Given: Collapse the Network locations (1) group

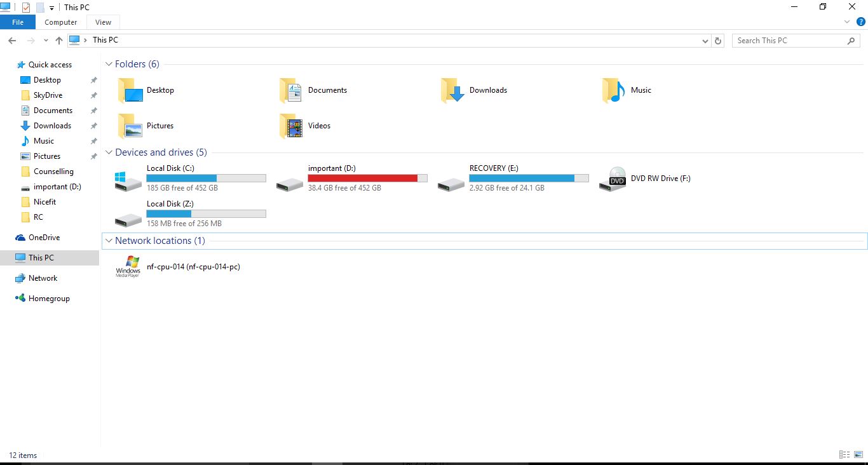Looking at the screenshot, I should click(x=109, y=241).
